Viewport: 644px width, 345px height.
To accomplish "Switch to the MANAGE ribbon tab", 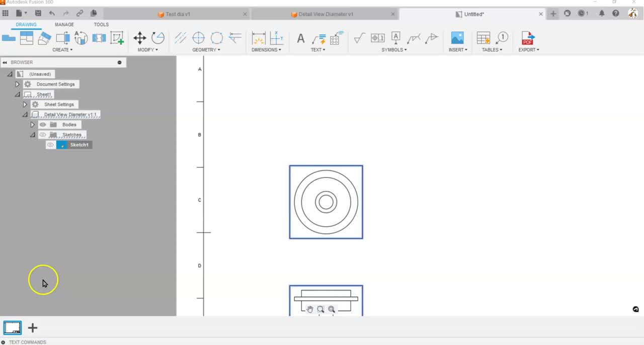I will point(64,24).
